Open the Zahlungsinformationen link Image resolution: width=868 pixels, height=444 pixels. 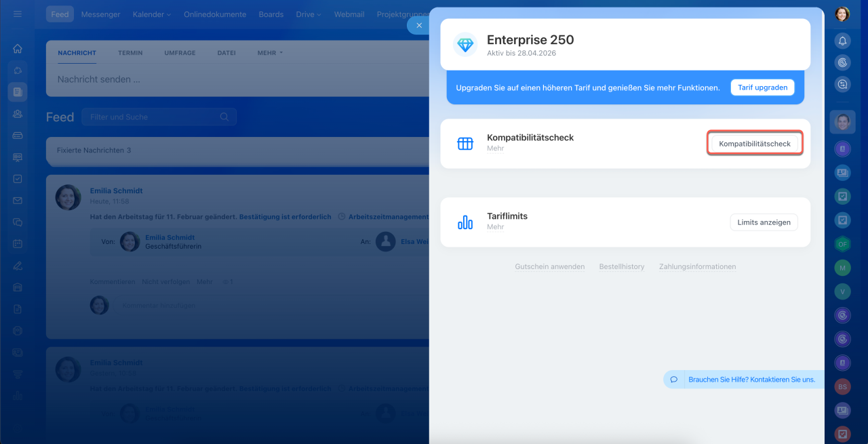pos(697,267)
